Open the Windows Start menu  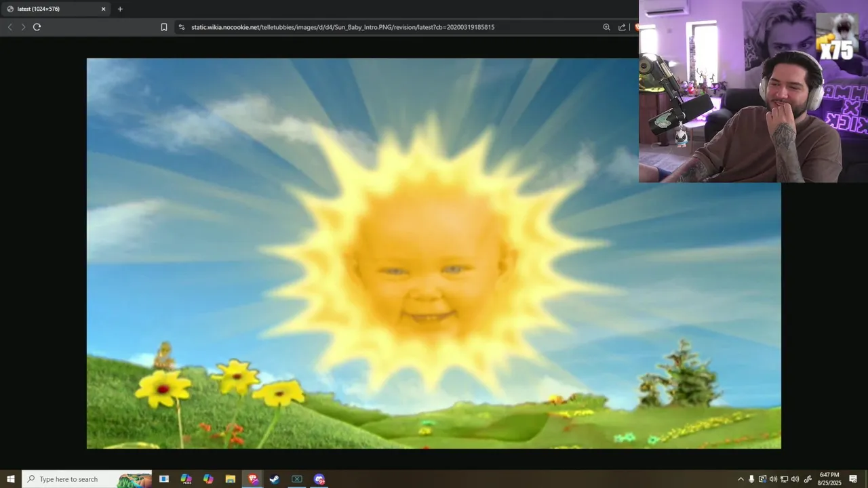11,479
